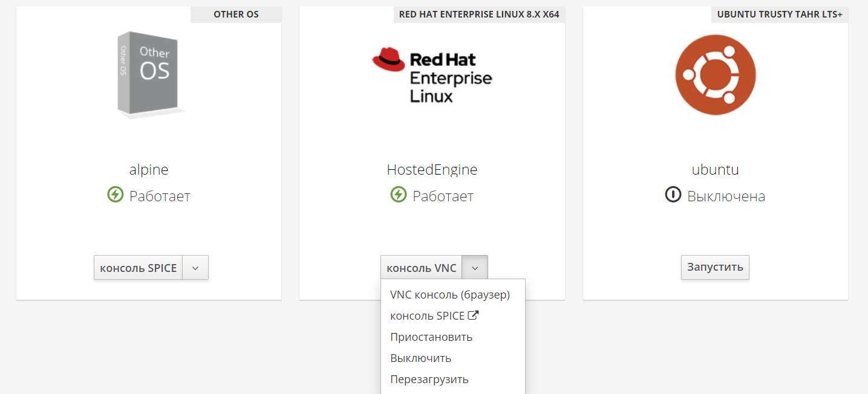Click the UBUNTU TRUSTY TAHR LTS+ badge

[x=780, y=15]
